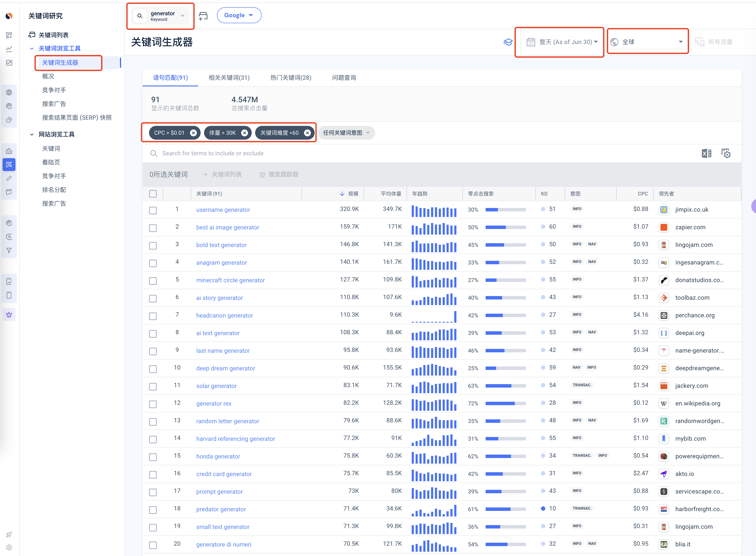Check the box for username generator
Screen dimensions: 756x556
[153, 210]
